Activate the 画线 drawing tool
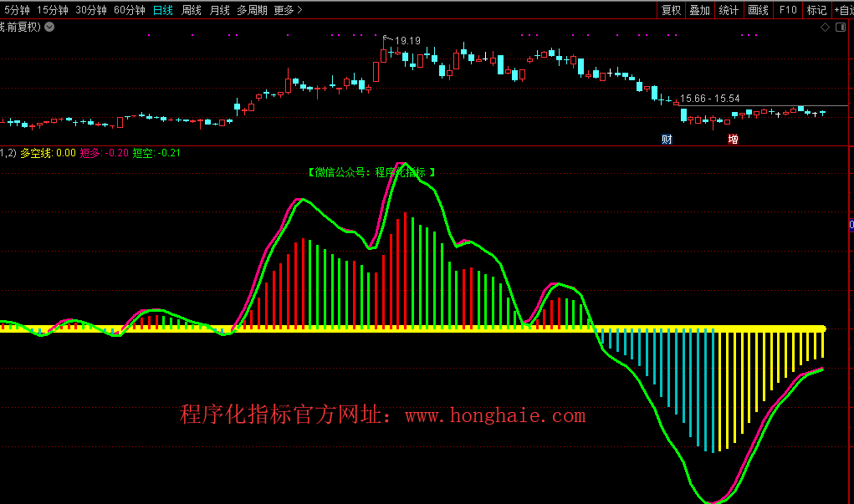 (758, 10)
